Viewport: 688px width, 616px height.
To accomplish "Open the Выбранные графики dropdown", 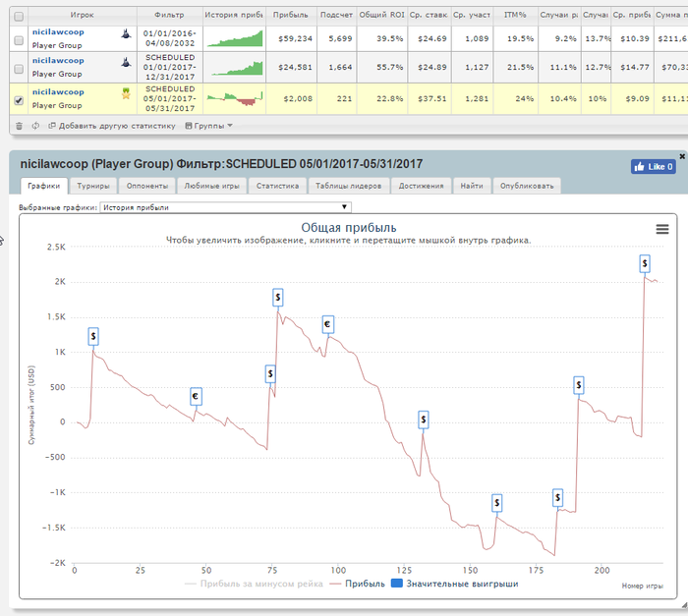I will [225, 207].
